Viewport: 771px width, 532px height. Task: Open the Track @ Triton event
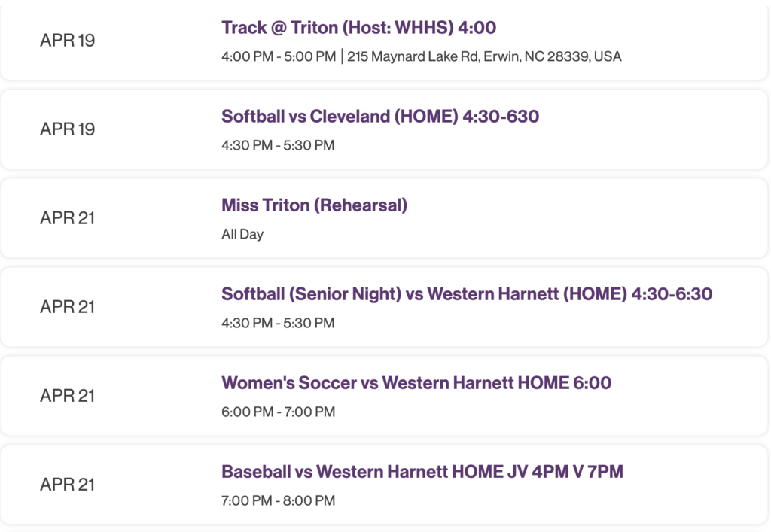pos(357,27)
